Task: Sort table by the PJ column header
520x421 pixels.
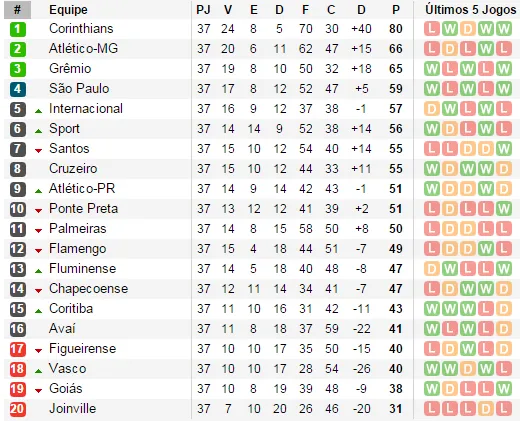Action: pyautogui.click(x=203, y=10)
